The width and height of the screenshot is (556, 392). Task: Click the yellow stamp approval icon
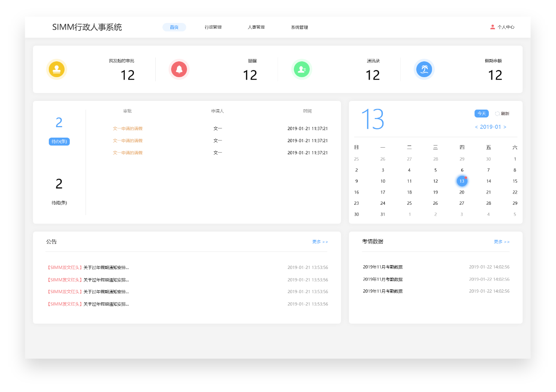[56, 69]
